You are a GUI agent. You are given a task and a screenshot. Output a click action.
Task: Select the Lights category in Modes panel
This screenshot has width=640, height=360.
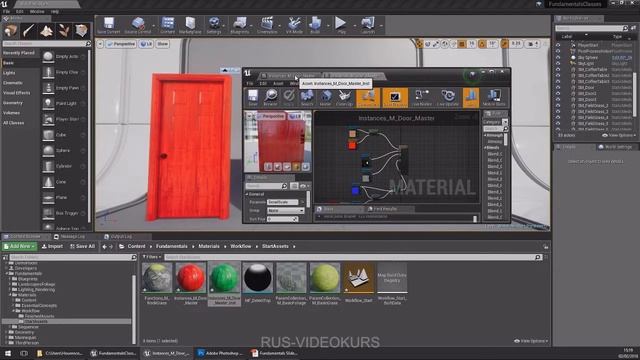[9, 73]
